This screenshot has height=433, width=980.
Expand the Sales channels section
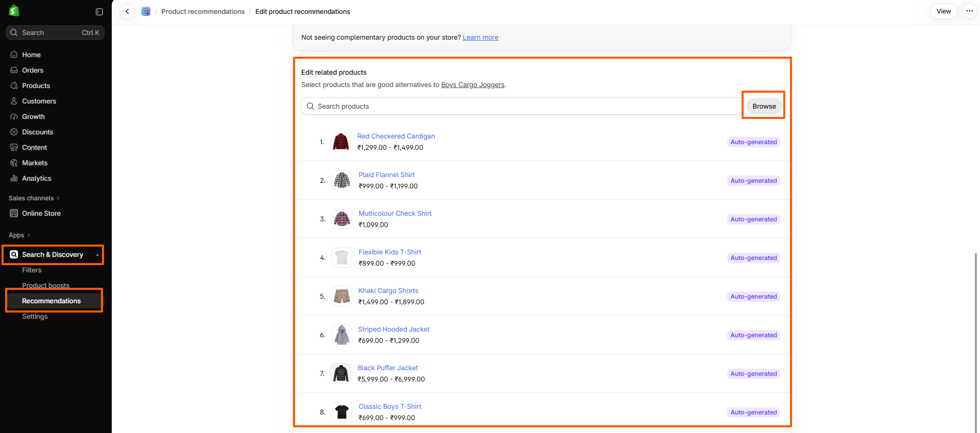coord(34,198)
